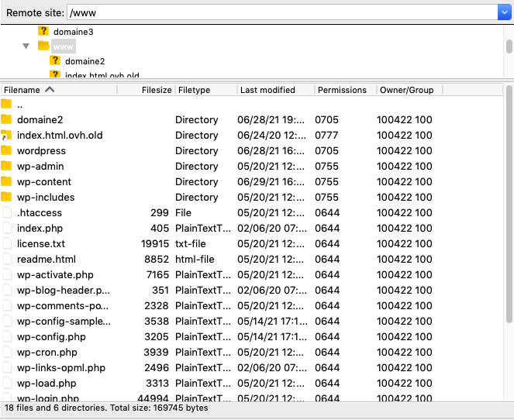This screenshot has width=514, height=420.
Task: Click the parent directory '..' folder icon
Action: click(x=7, y=104)
